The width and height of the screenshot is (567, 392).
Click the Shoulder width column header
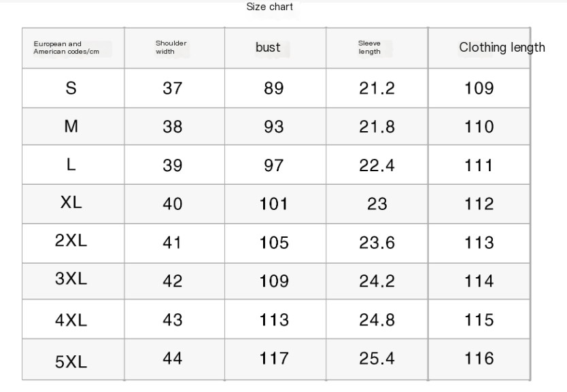(171, 48)
